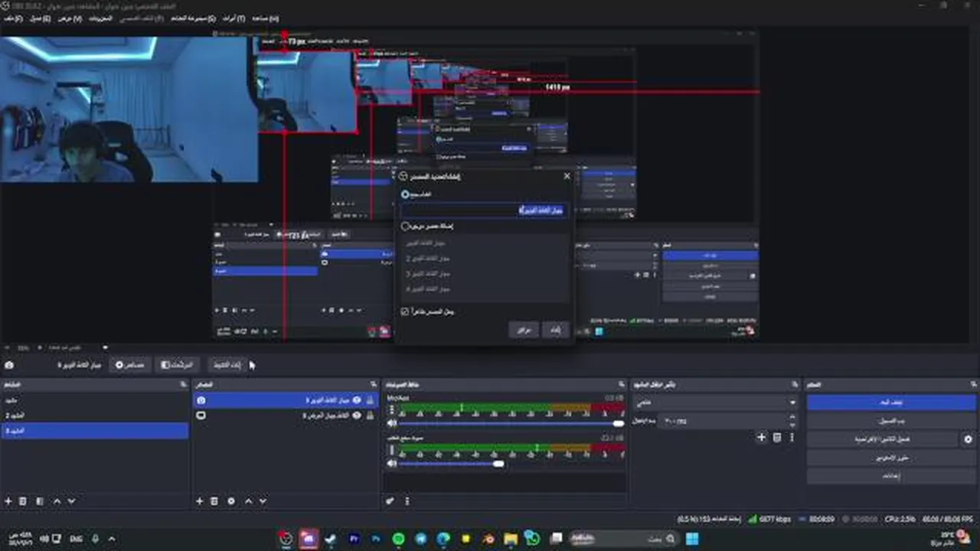
Task: Open the Settings button in Controls
Action: (892, 476)
